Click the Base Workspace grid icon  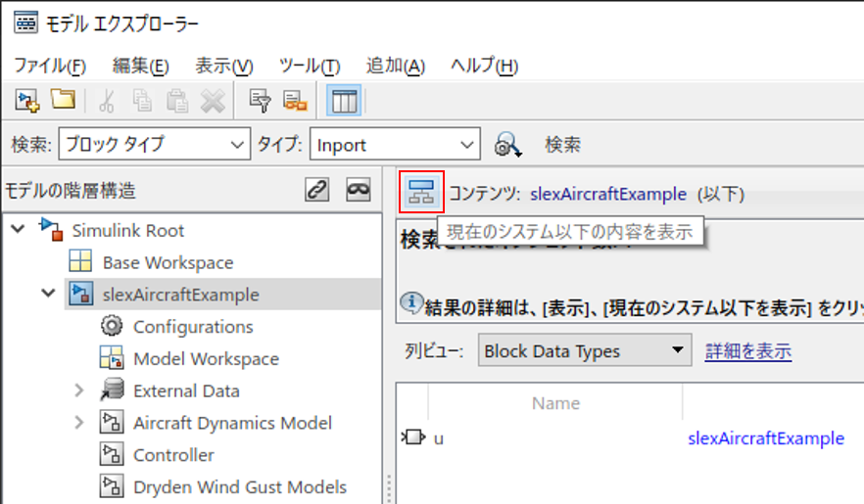point(80,261)
